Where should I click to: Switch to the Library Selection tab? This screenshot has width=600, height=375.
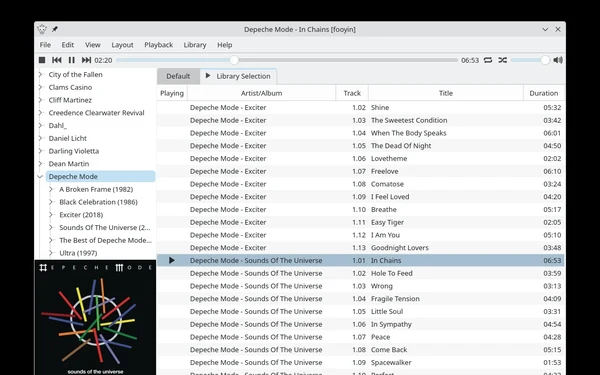[239, 76]
